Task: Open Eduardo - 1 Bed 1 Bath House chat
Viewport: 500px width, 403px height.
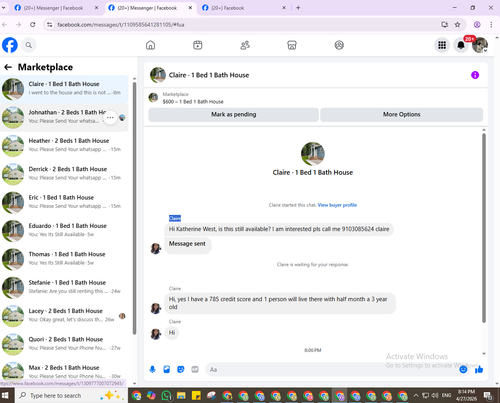Action: (x=64, y=231)
